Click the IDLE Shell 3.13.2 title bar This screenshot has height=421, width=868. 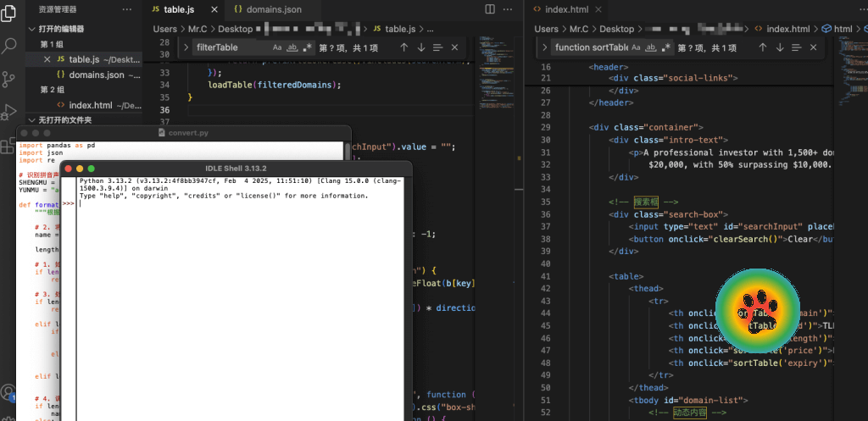(x=235, y=168)
